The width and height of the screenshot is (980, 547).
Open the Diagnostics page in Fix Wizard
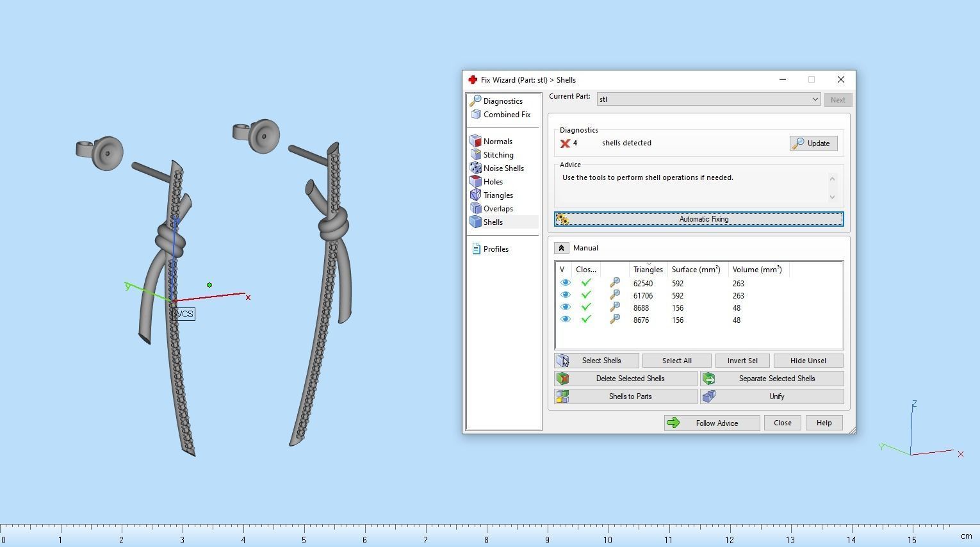(x=496, y=101)
